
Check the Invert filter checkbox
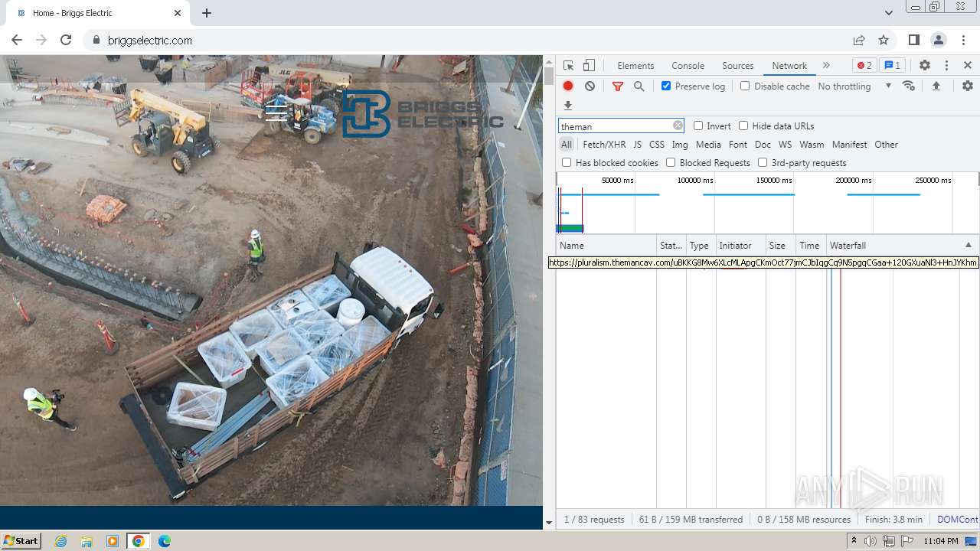[x=698, y=126]
